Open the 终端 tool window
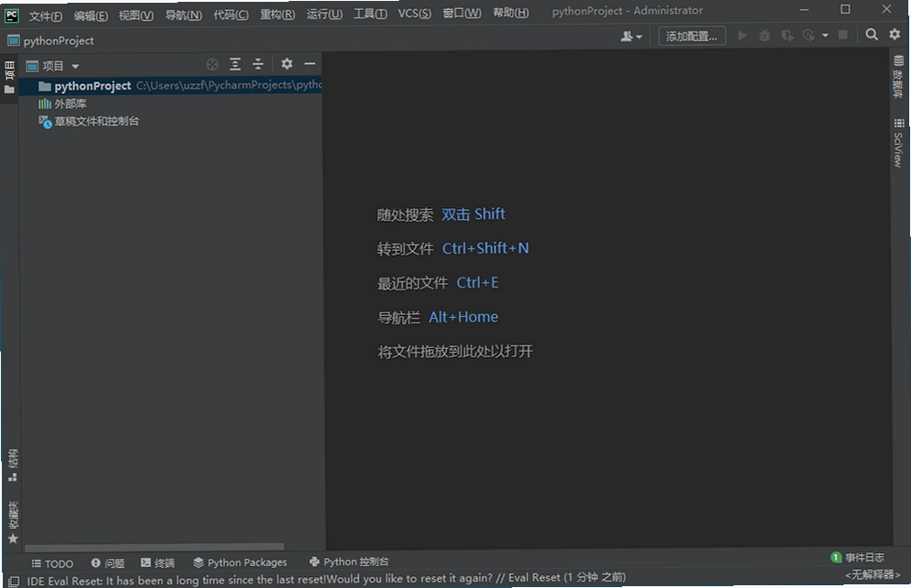Viewport: 911px width, 588px height. (x=157, y=562)
